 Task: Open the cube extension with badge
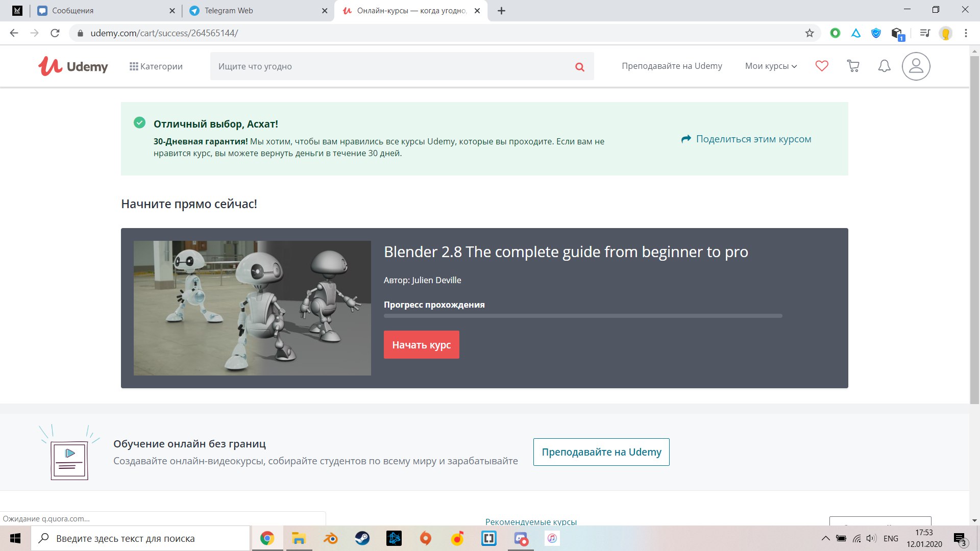(897, 34)
